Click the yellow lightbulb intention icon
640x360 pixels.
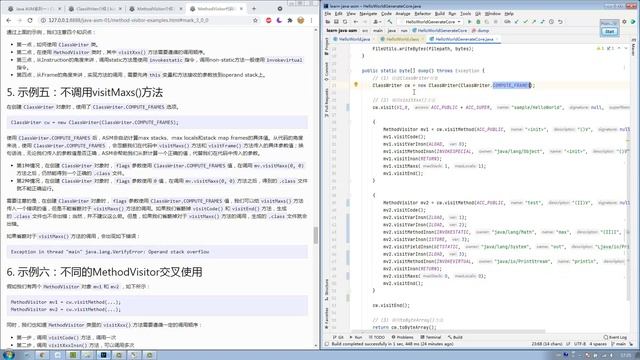[x=356, y=84]
